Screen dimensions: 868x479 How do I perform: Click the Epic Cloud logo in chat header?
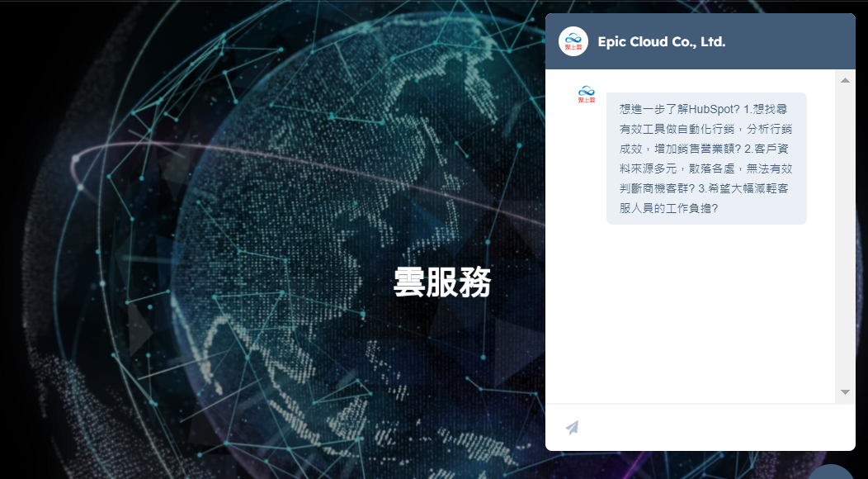coord(573,41)
